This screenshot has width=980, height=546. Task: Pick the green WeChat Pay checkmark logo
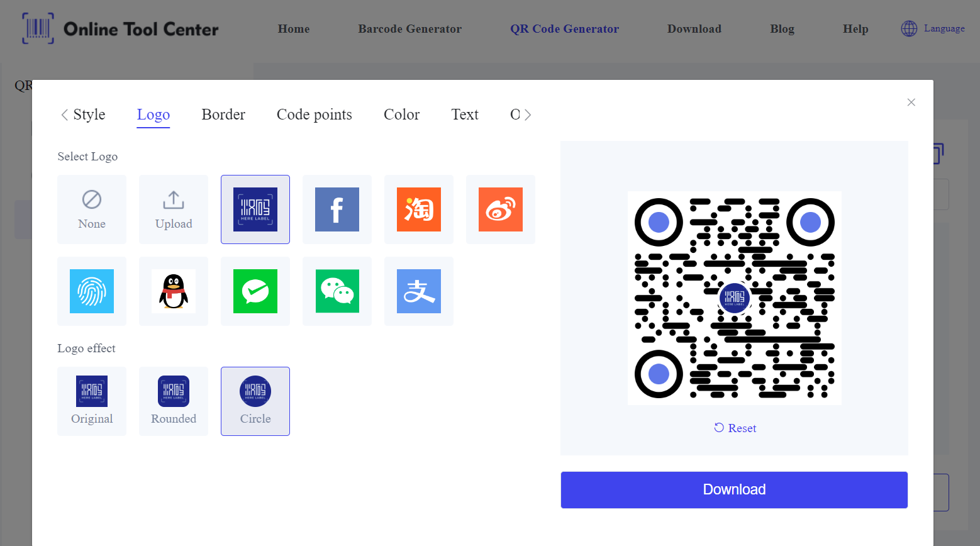[x=255, y=291]
